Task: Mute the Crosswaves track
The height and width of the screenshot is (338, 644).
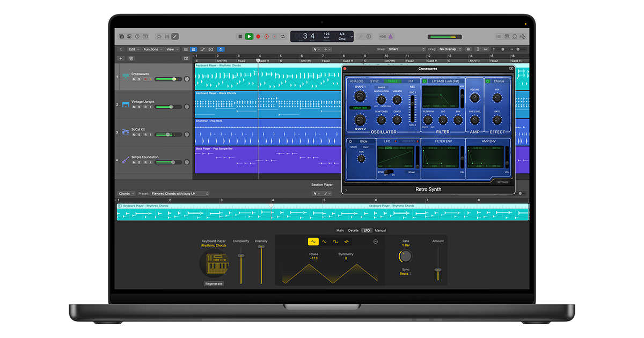Action: (x=134, y=79)
